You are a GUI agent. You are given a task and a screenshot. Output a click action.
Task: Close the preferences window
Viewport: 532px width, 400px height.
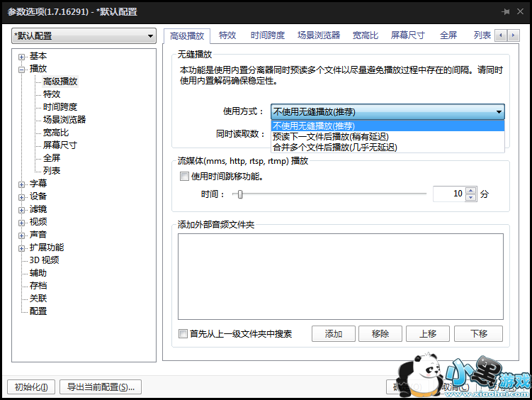[520, 11]
